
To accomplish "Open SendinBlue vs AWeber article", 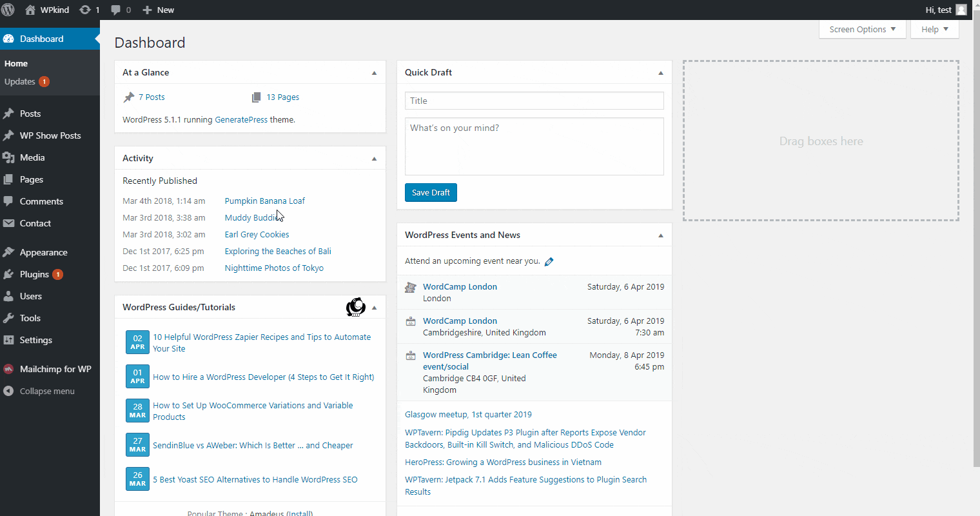I will (253, 446).
